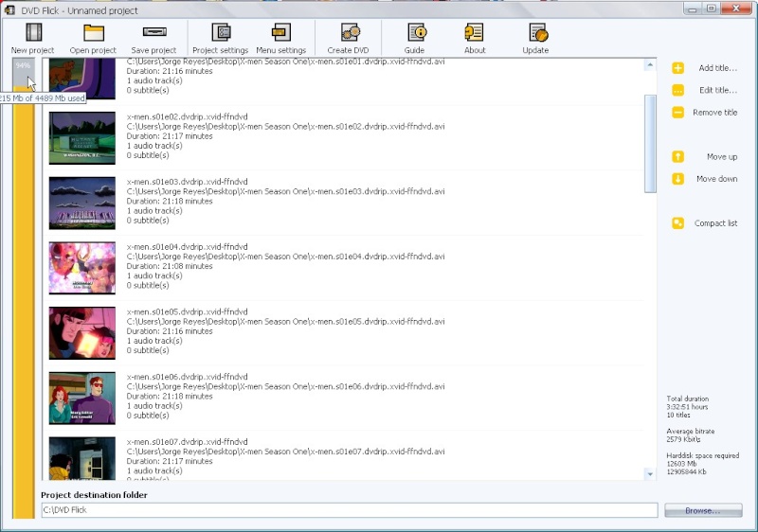Click the x-men.s01e01 file path line
Screen dimensions: 758x532
(x=286, y=62)
